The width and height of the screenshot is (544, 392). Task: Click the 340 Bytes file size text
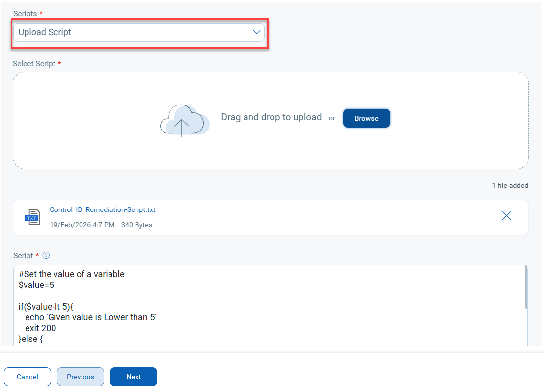click(x=136, y=225)
